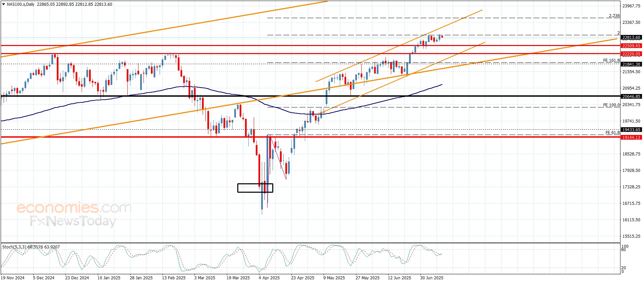Open the chart menu triangle beside NAS100.s

click(x=3, y=4)
